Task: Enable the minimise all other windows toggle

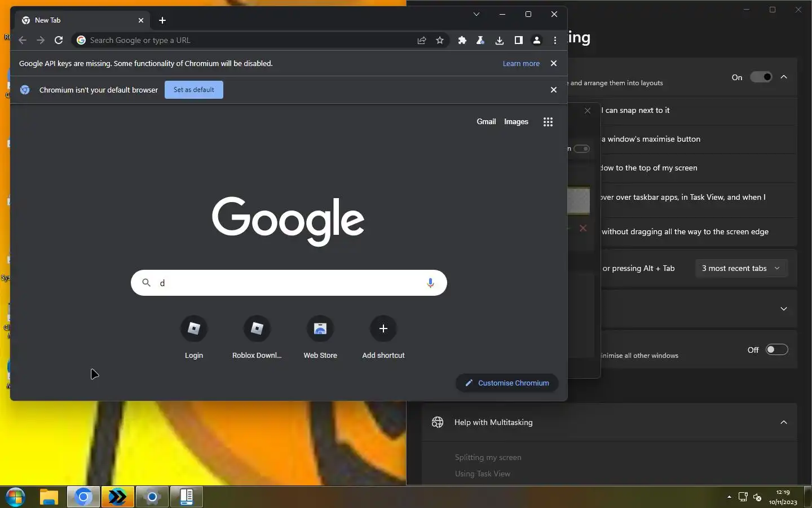Action: [776, 350]
